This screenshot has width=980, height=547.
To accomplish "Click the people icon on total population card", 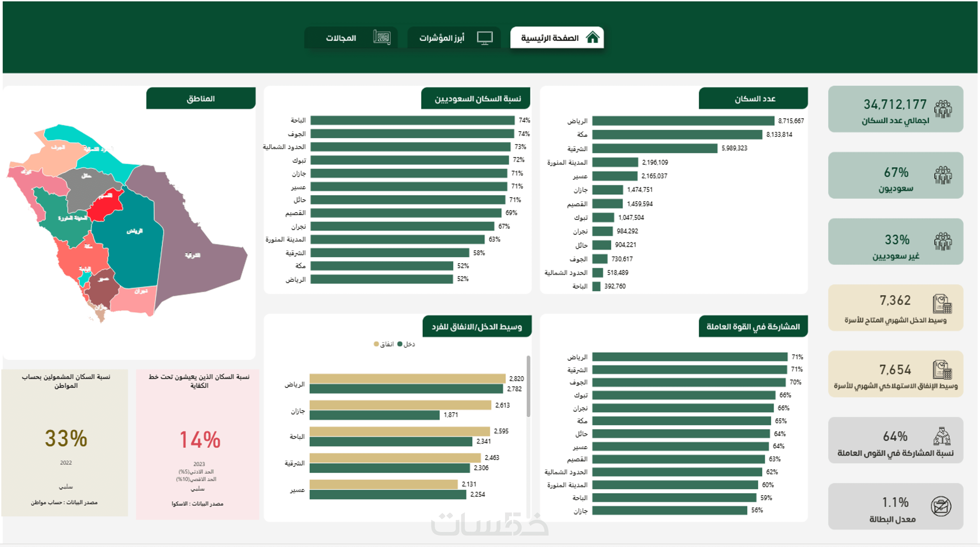I will click(x=943, y=109).
